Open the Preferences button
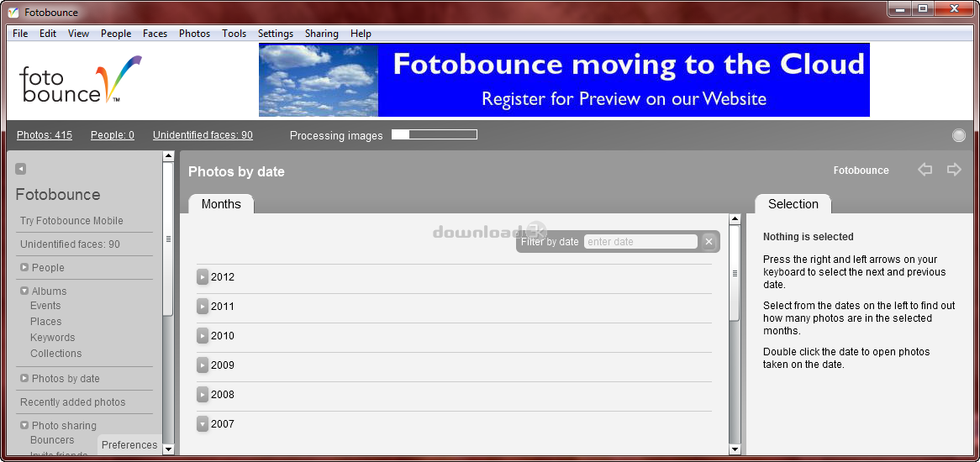 click(129, 444)
